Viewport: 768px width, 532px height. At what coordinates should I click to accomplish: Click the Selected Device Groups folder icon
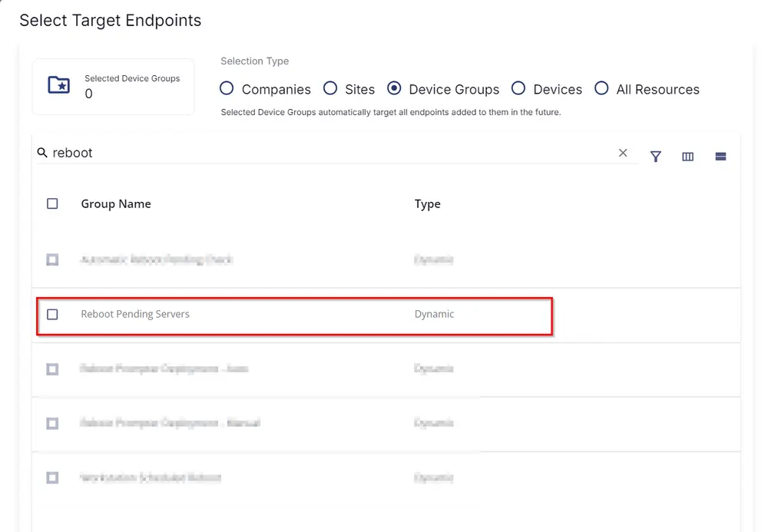click(x=59, y=85)
